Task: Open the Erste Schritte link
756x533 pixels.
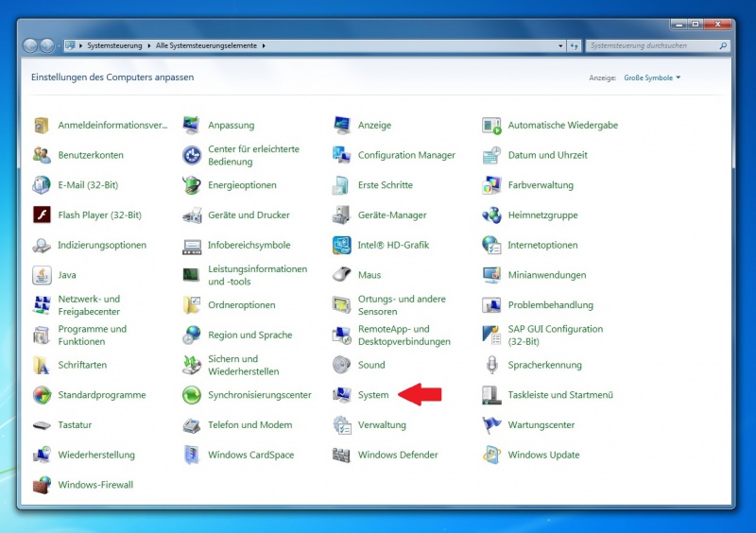Action: (386, 185)
